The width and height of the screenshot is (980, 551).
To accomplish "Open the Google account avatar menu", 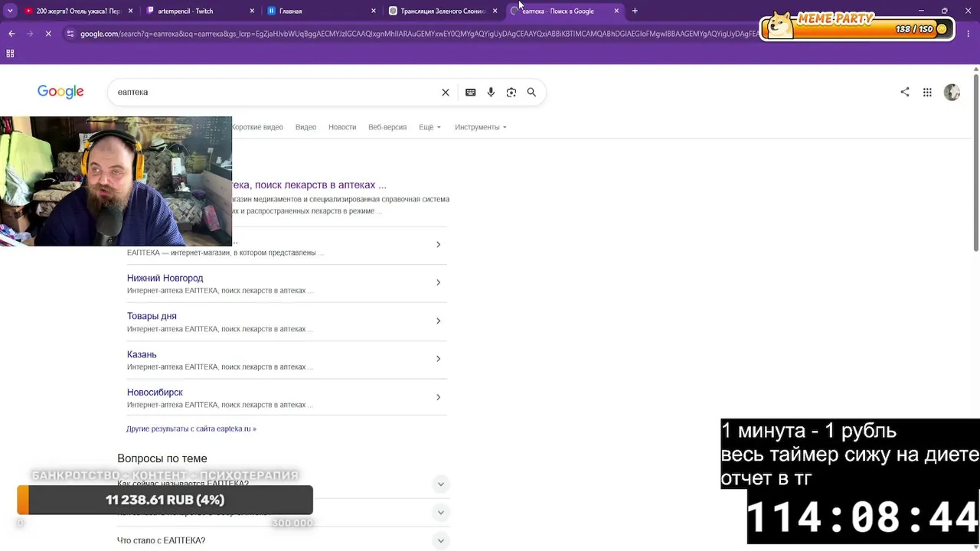I will [x=952, y=92].
